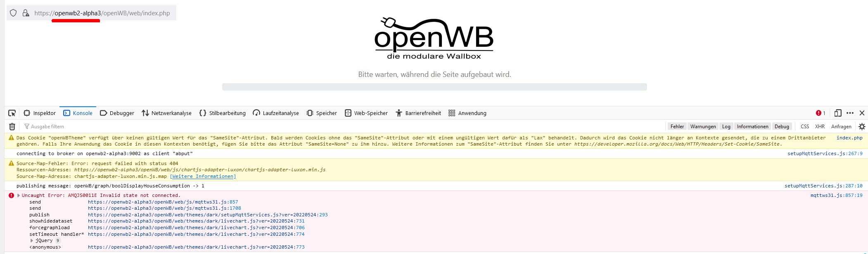Click the Weitere Informationen link

point(203,176)
